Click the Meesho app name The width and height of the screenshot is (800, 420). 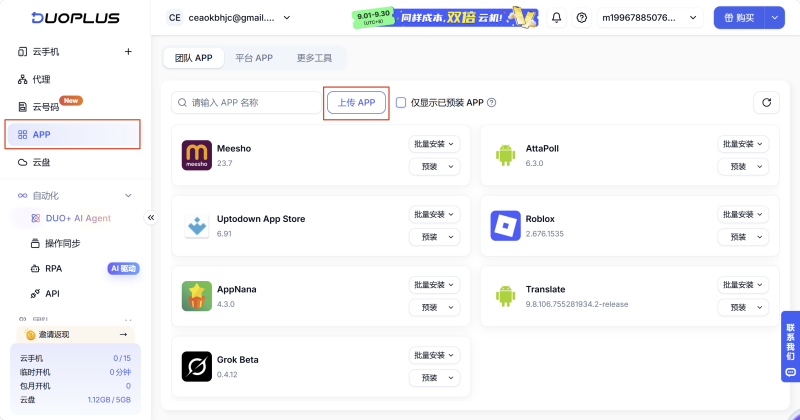tap(234, 149)
